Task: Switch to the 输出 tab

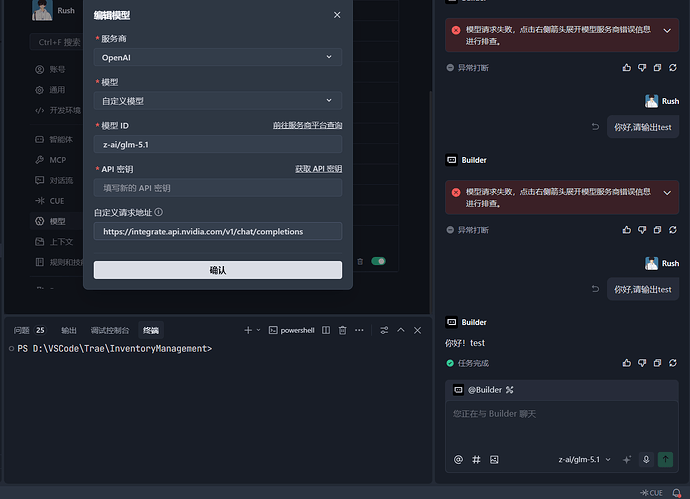Action: (69, 330)
